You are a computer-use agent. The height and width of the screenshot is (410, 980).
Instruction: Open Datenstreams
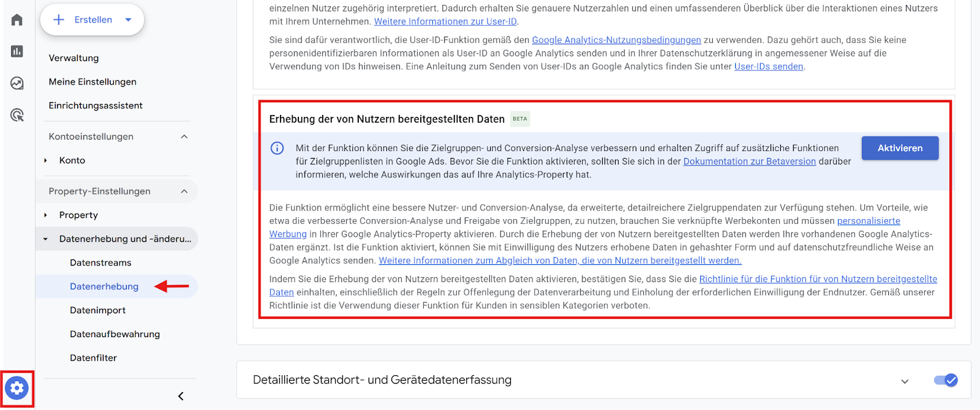point(100,263)
